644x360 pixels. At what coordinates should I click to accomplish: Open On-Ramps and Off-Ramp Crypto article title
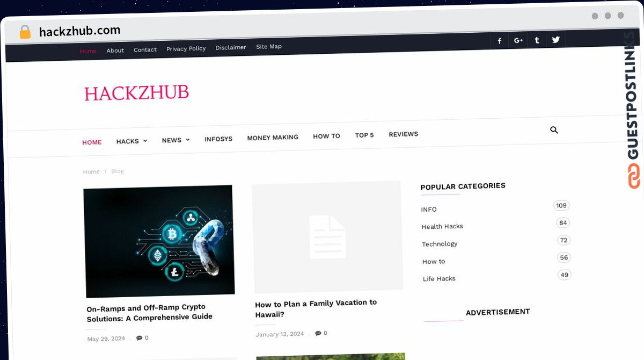coord(150,313)
